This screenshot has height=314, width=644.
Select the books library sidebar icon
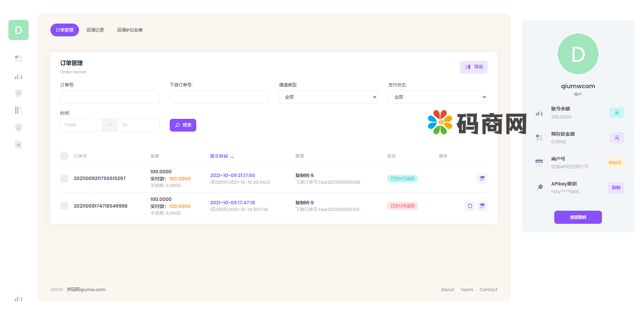tap(18, 110)
